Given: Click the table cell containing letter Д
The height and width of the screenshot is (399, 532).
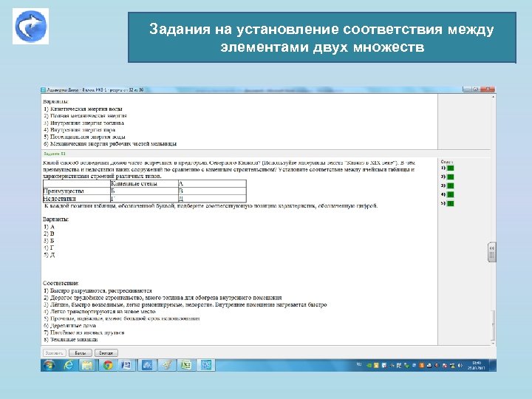Looking at the screenshot, I should 212,199.
